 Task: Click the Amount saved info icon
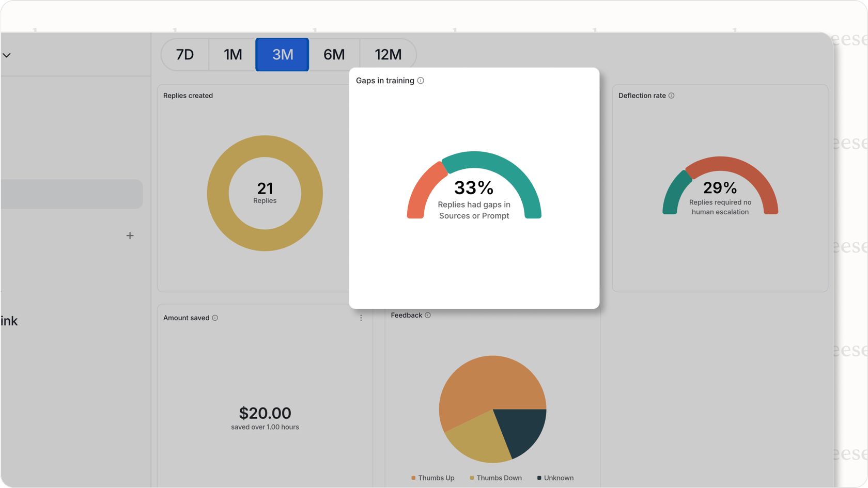click(215, 318)
